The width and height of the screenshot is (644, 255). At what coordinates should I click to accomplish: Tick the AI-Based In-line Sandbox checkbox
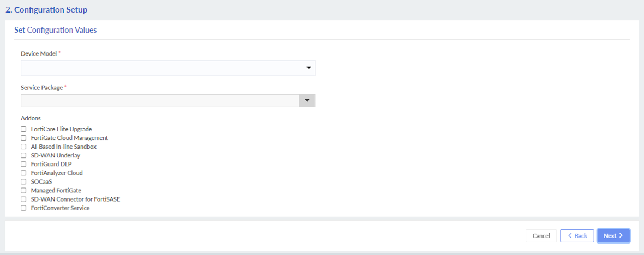[x=23, y=147]
